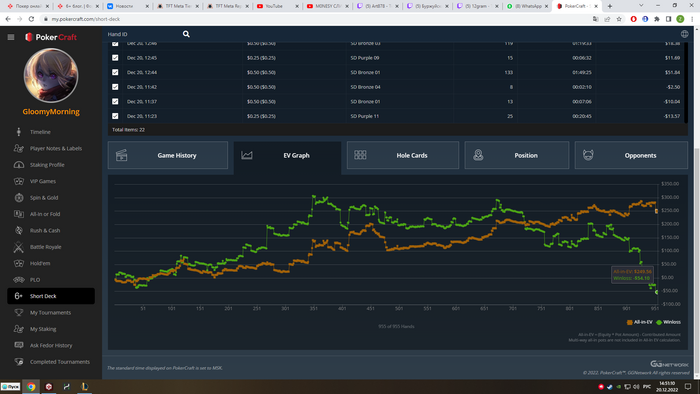Click the Game History clapperboard icon

121,155
